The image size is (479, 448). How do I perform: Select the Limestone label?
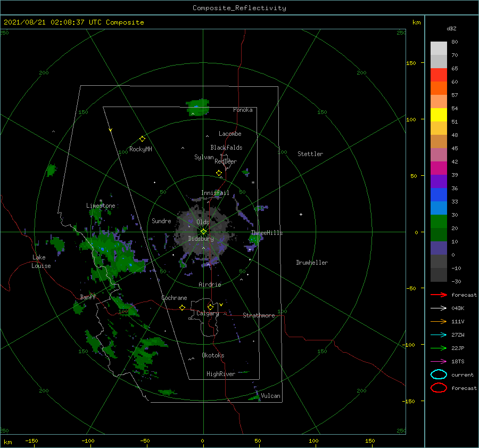101,206
